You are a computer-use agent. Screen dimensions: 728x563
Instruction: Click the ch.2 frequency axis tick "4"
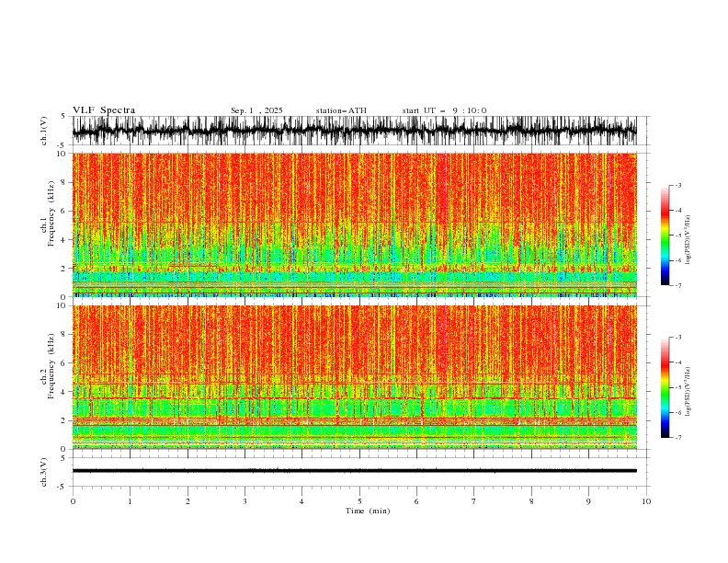(63, 393)
